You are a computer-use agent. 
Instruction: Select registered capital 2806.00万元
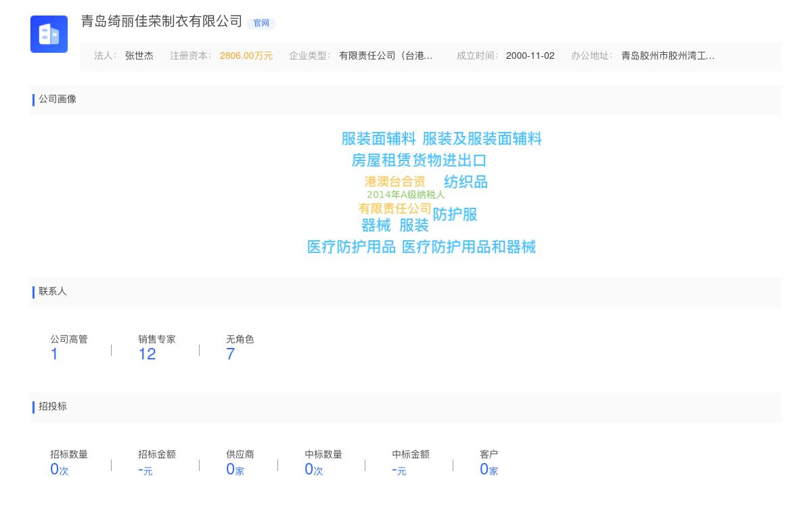point(246,56)
